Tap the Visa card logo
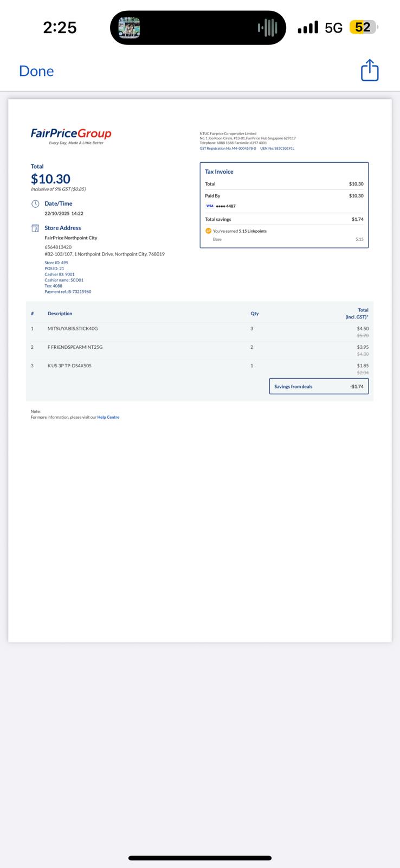Screen dimensions: 400x868 pos(210,206)
